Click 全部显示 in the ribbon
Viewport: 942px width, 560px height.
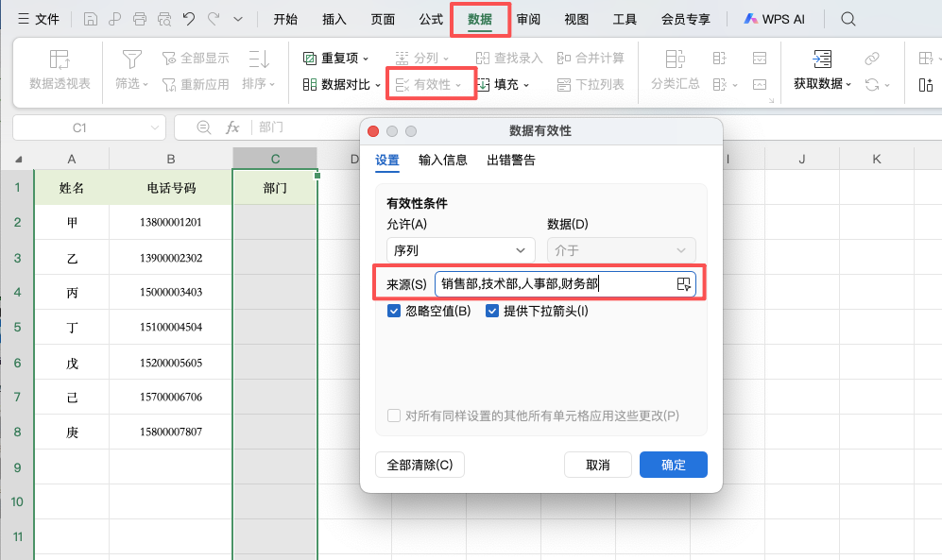pyautogui.click(x=196, y=59)
